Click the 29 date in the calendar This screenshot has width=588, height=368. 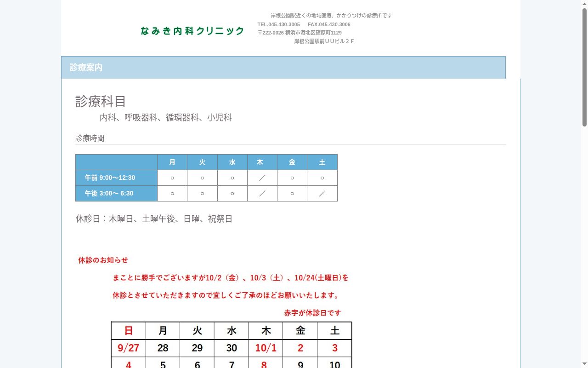[197, 348]
